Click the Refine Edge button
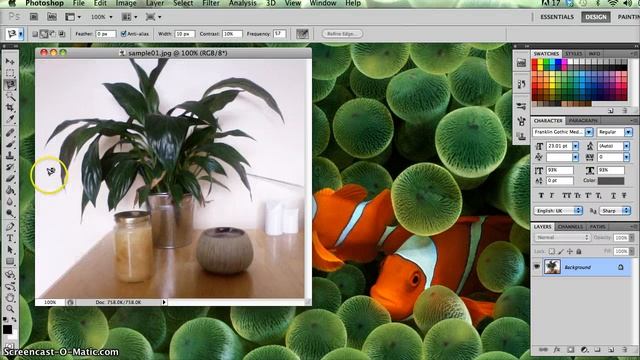This screenshot has height=360, width=640. click(x=342, y=34)
